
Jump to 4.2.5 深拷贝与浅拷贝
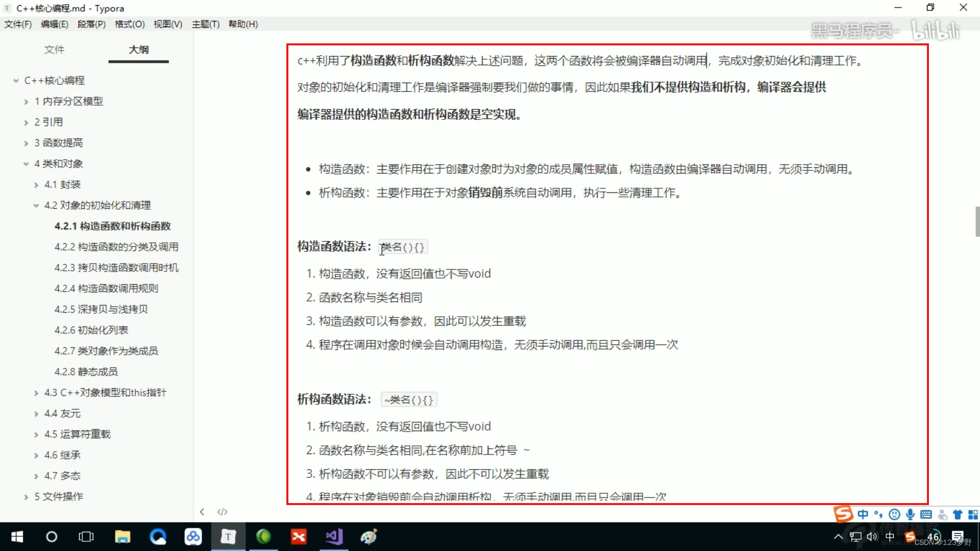[x=101, y=309]
